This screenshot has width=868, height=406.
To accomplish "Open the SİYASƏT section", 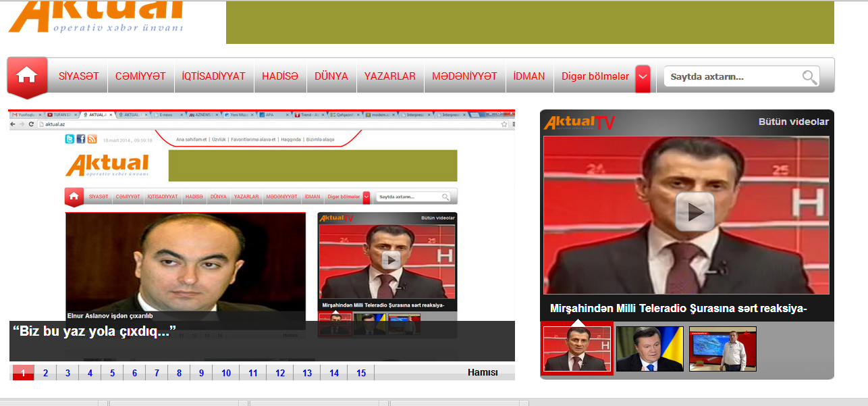I will (x=78, y=76).
